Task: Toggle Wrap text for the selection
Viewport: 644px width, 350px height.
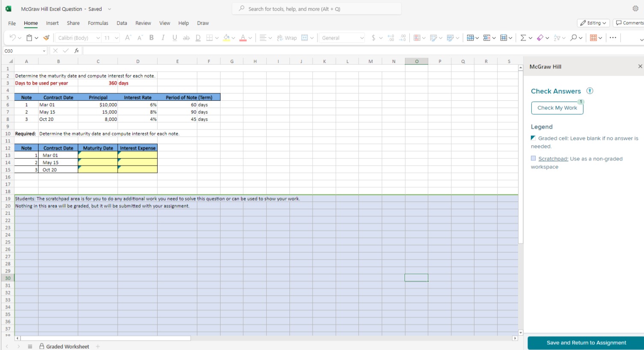Action: point(286,38)
